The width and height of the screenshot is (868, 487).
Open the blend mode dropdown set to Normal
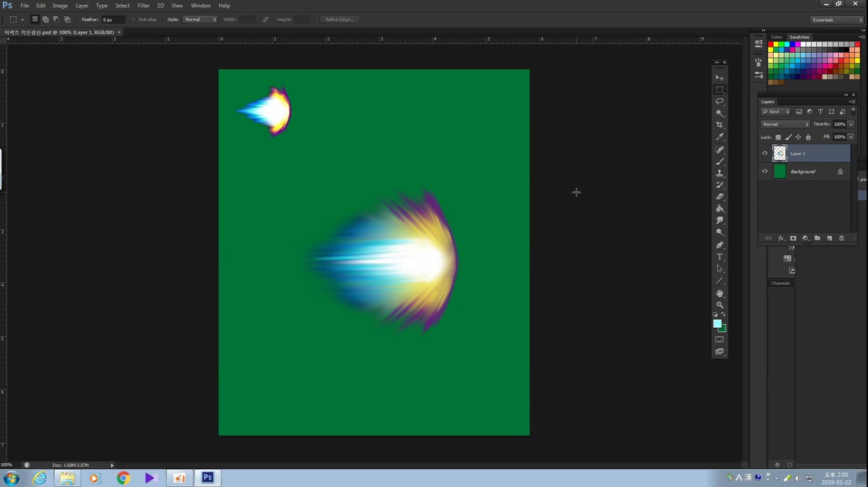tap(785, 124)
